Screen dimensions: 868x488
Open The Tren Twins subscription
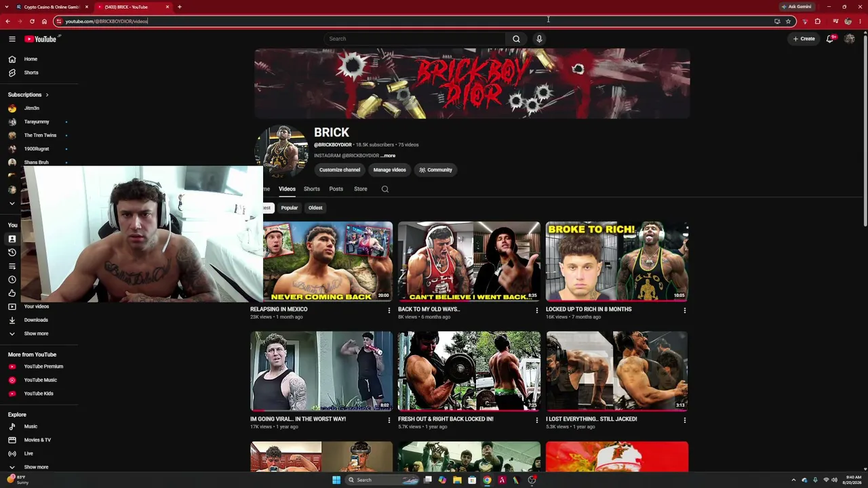coord(39,136)
